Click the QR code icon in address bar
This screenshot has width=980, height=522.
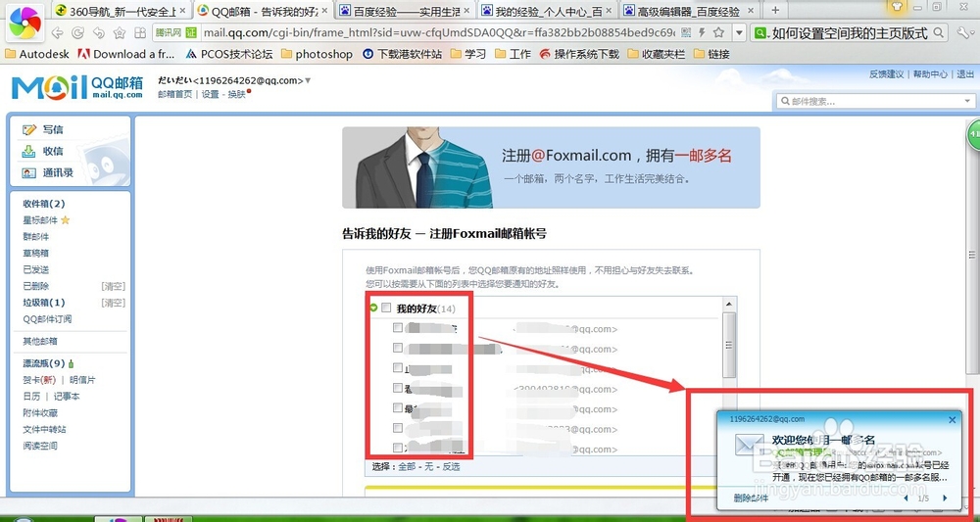[686, 32]
